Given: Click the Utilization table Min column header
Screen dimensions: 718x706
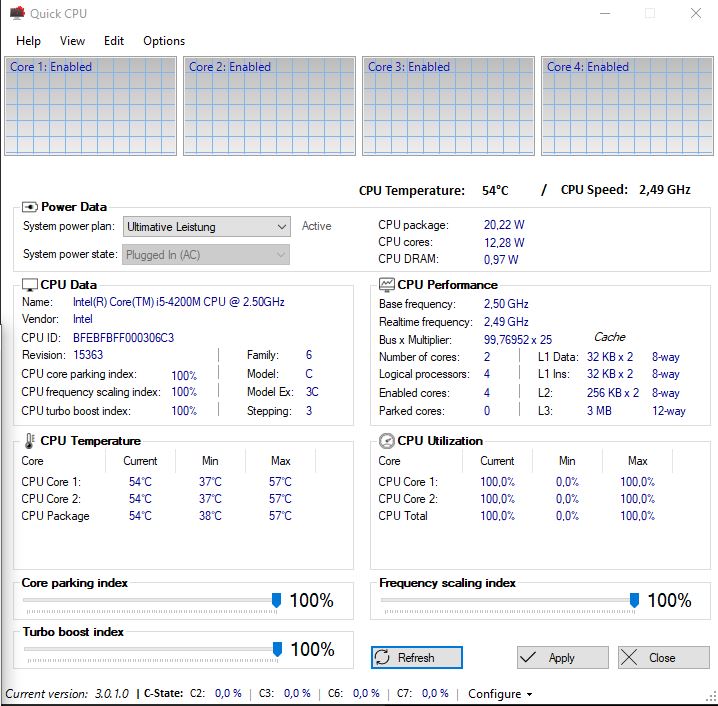Looking at the screenshot, I should [567, 461].
